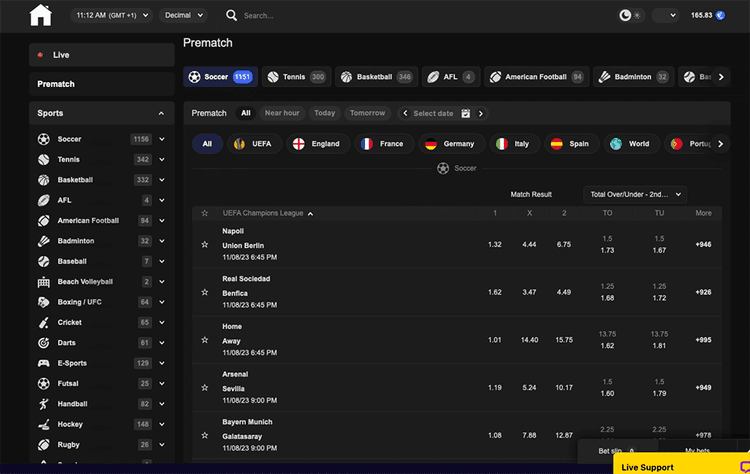Favorite the Real Sociedad vs Benfica match

(x=205, y=292)
